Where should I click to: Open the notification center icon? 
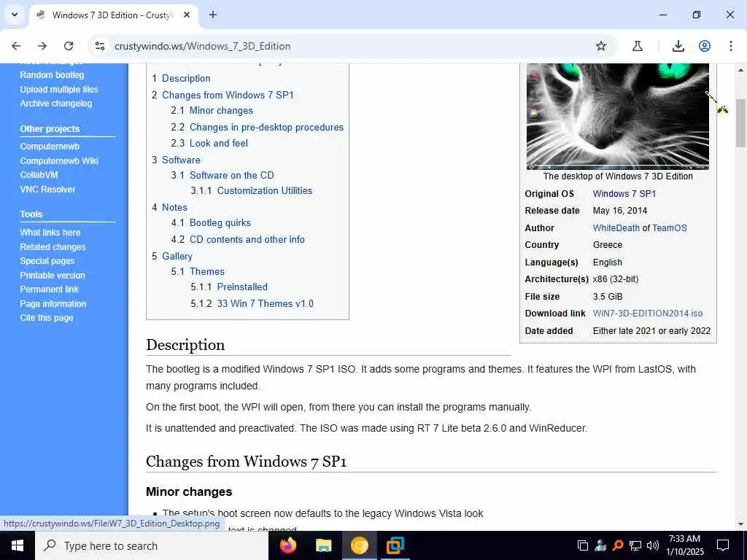[723, 545]
